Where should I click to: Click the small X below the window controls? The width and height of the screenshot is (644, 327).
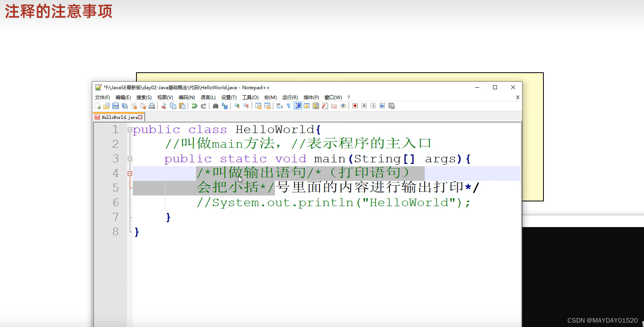pos(518,98)
